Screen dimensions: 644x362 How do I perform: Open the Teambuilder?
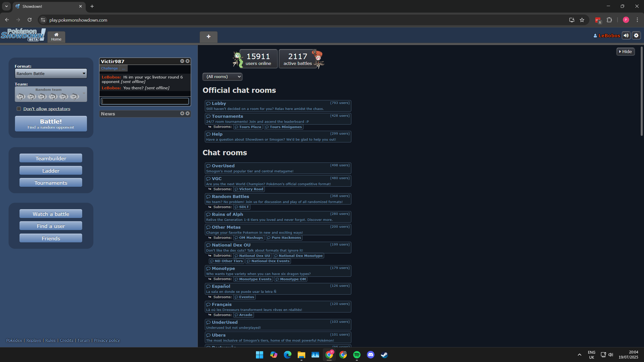point(51,158)
